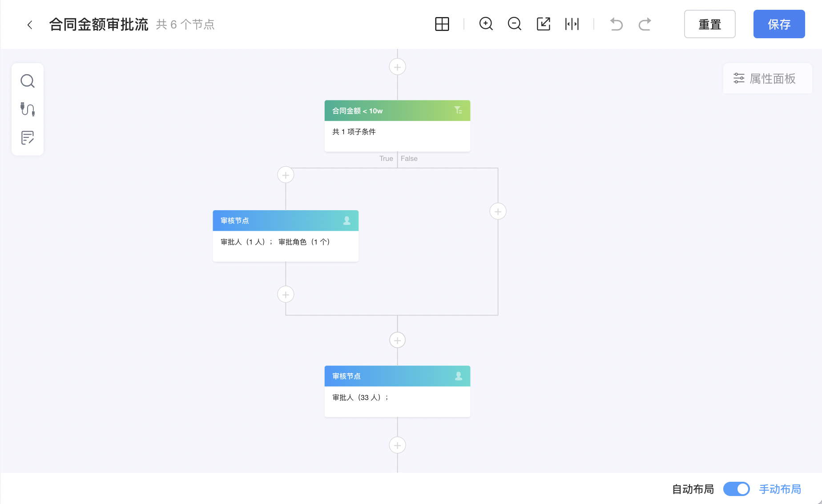822x504 pixels.
Task: Select the 合同金额 < 10w condition node
Action: pos(397,126)
